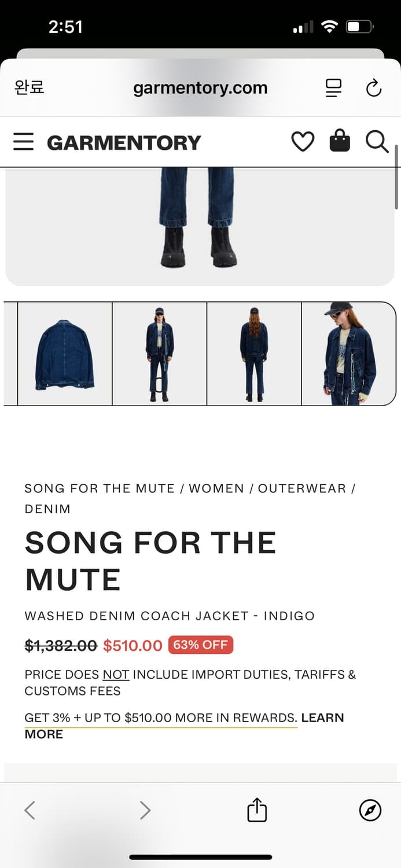
Task: Select the full-body front model thumbnail
Action: 160,354
